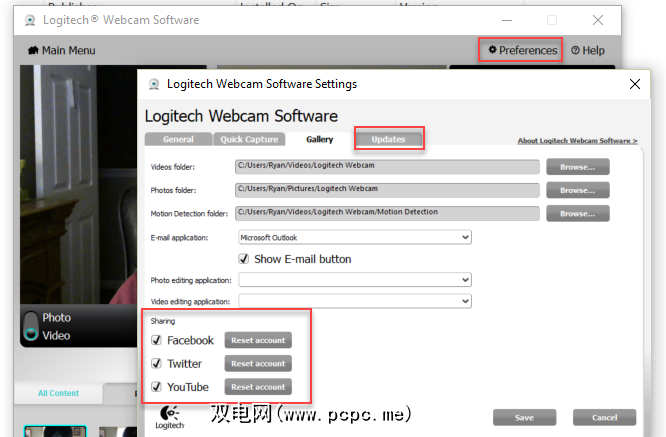
Task: Open Help in the main window
Action: 588,50
